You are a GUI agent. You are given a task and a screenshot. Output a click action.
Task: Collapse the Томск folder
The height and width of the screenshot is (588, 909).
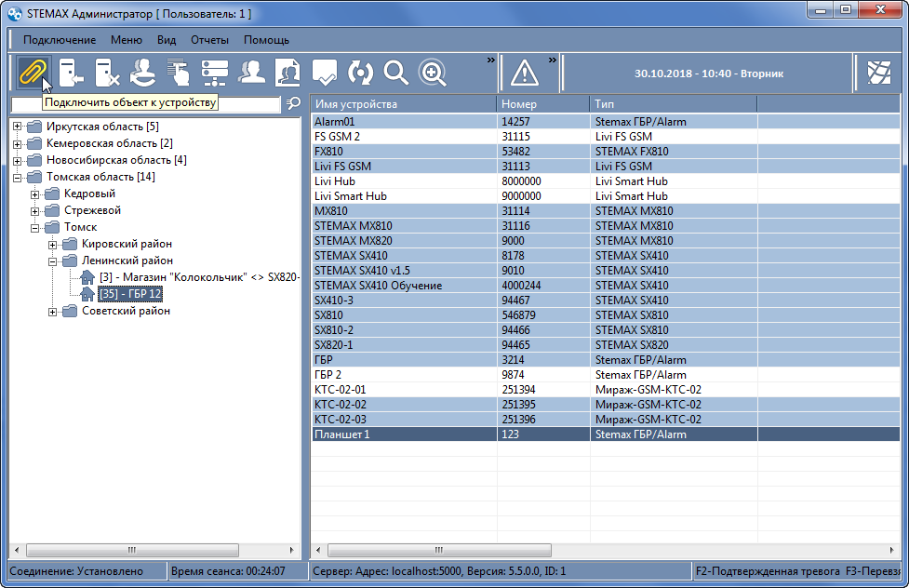34,227
